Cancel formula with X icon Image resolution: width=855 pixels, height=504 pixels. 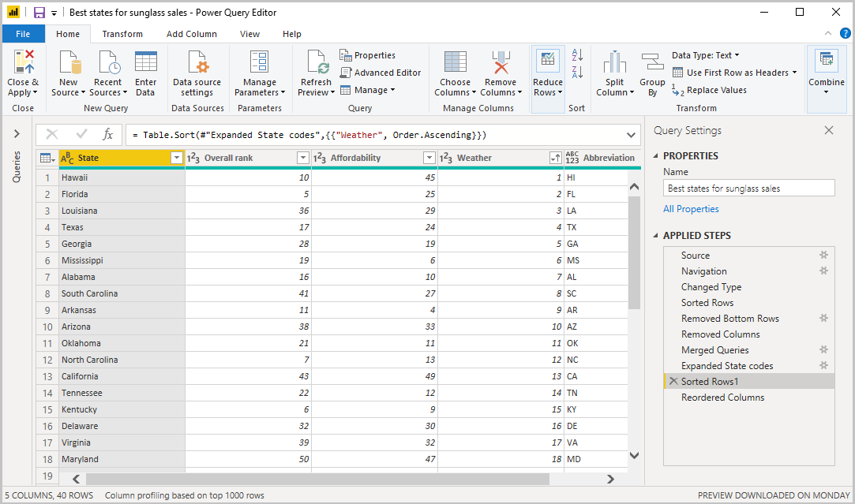(x=52, y=134)
